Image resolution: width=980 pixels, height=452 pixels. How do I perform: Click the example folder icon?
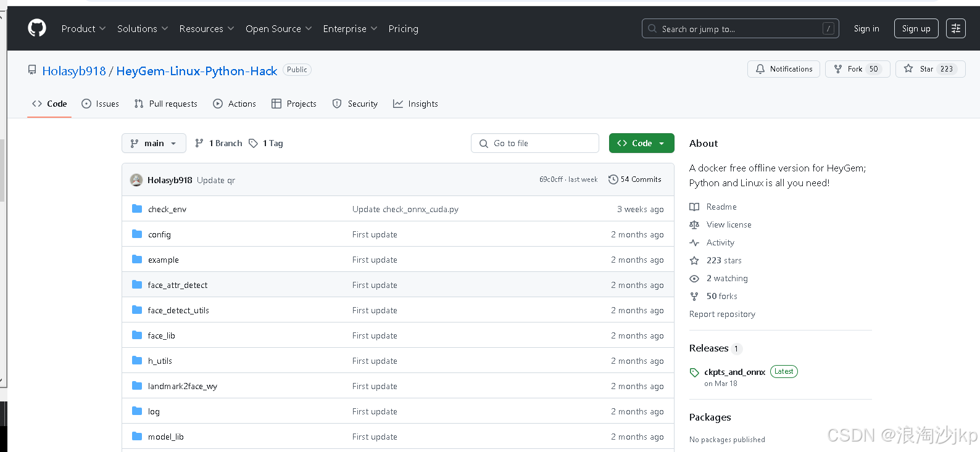[x=137, y=260]
